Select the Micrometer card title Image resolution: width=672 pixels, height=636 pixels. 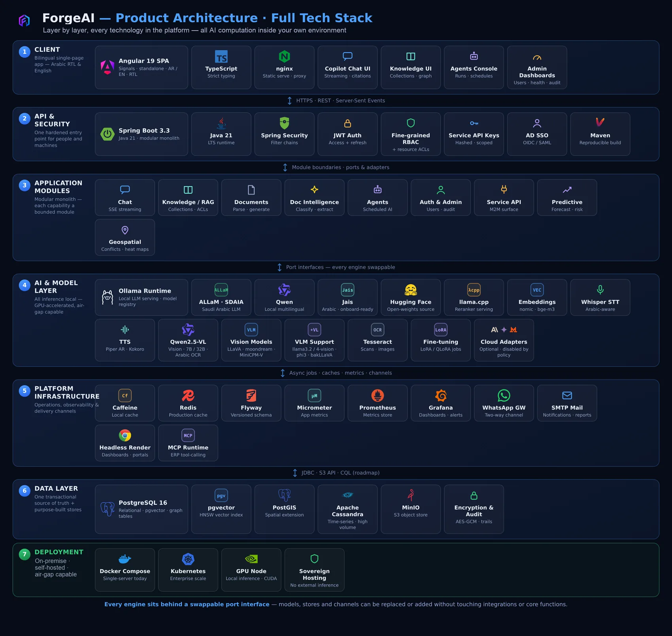[315, 408]
